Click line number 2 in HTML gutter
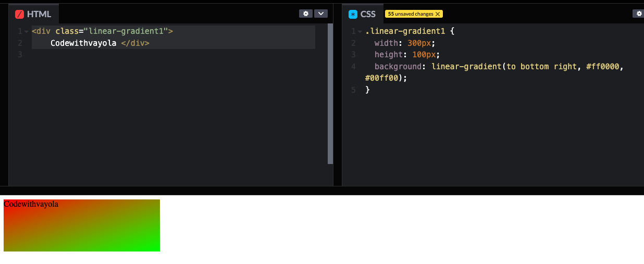This screenshot has width=644, height=264. [19, 43]
